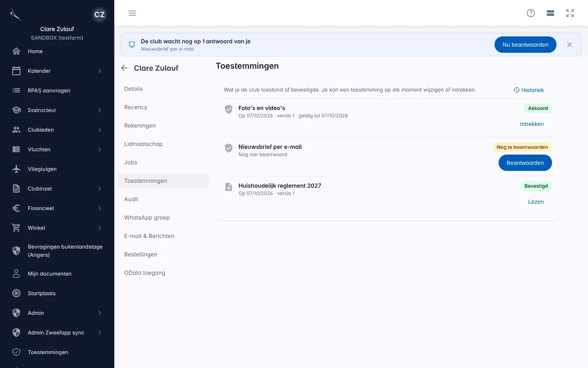This screenshot has width=588, height=368.
Task: Click the document icon next to Huishoudelijk reglement 2027
Action: tap(229, 187)
